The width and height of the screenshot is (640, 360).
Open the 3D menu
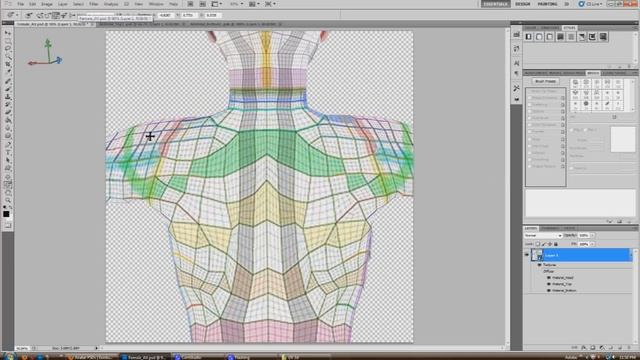click(x=126, y=4)
